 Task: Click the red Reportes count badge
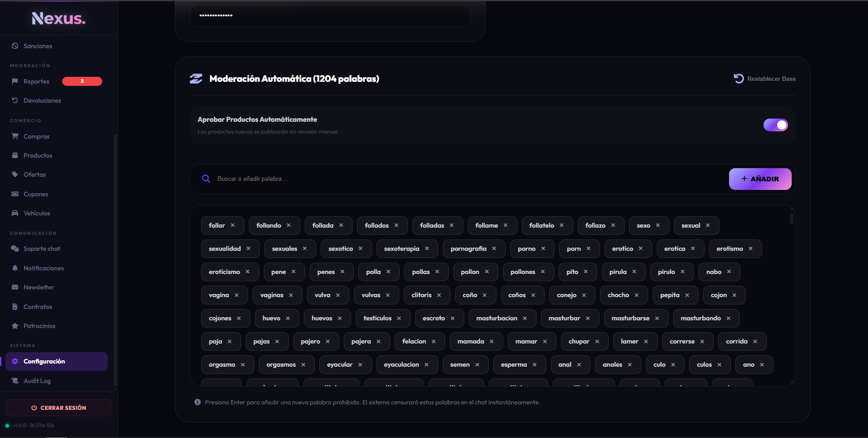(82, 81)
